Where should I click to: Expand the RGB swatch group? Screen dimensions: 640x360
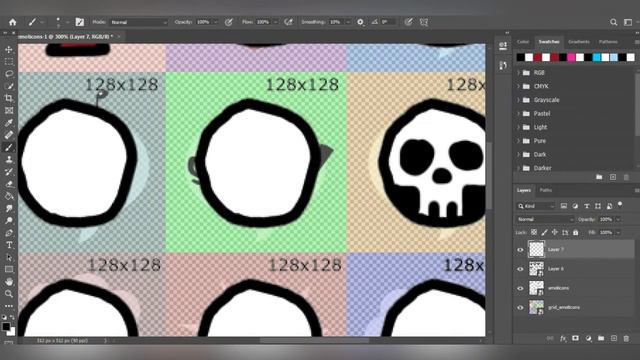519,73
